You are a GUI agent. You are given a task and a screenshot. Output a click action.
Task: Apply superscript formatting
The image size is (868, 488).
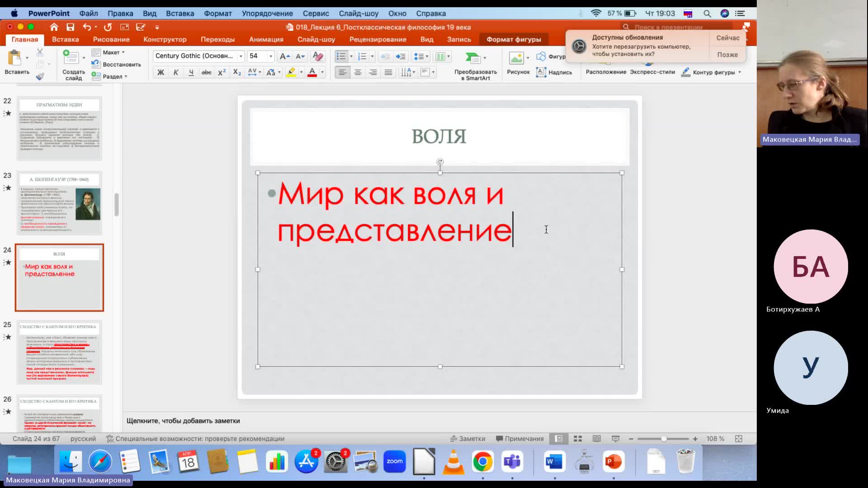coord(222,72)
